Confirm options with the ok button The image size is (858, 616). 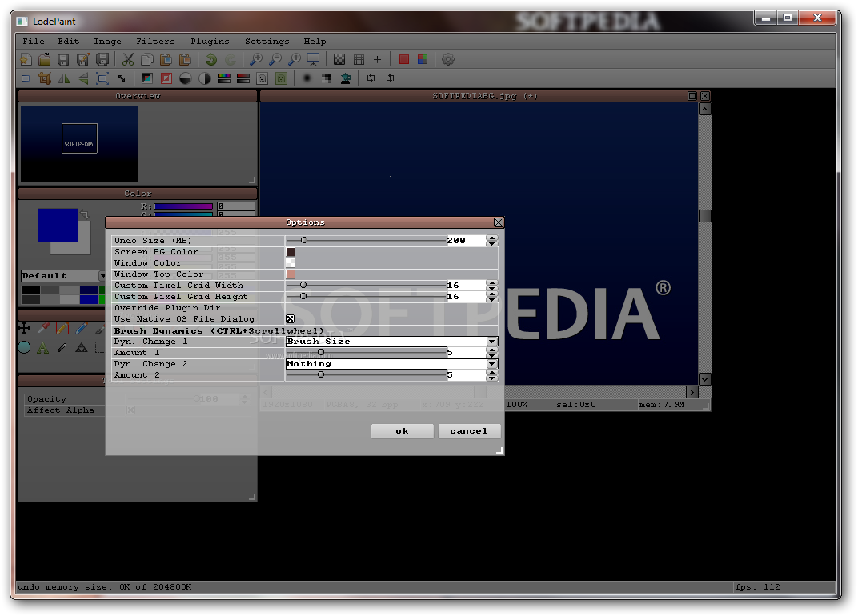(x=402, y=431)
